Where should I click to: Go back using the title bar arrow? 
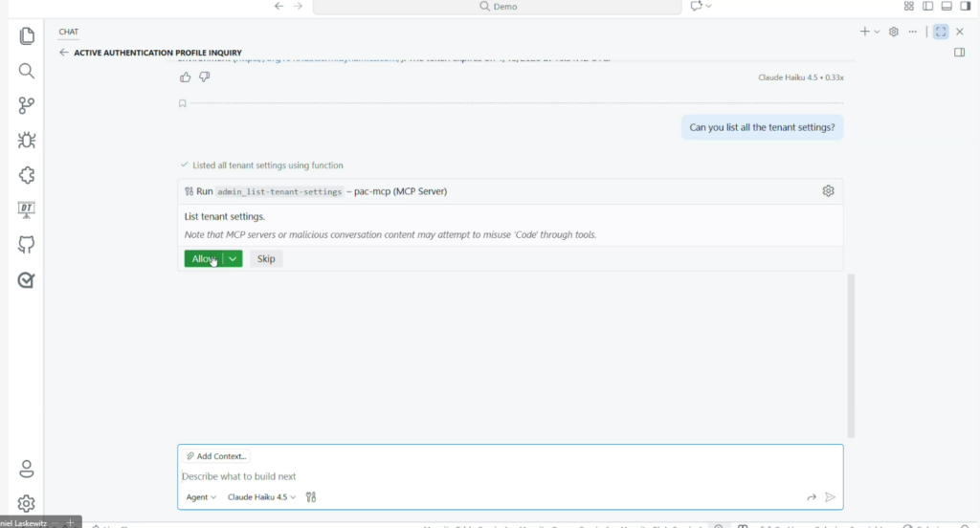278,7
